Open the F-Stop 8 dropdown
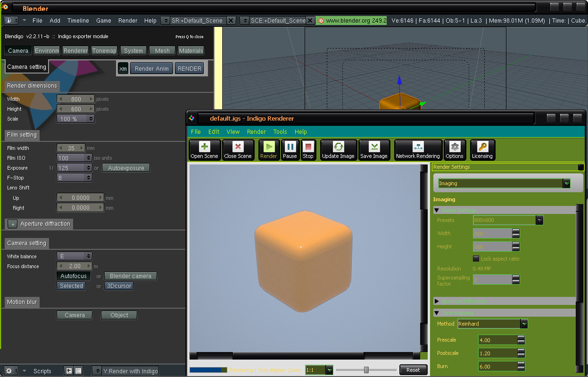Image resolution: width=588 pixels, height=377 pixels. point(75,178)
